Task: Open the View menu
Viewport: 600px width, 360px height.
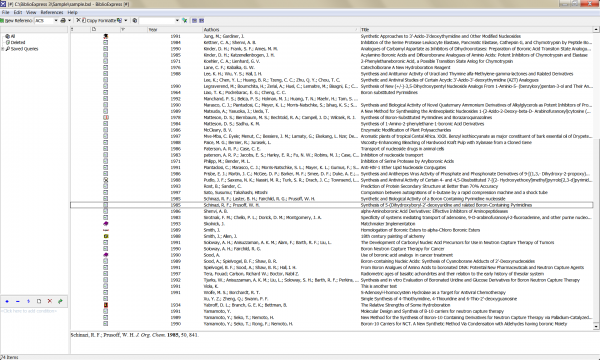Action: pos(31,12)
